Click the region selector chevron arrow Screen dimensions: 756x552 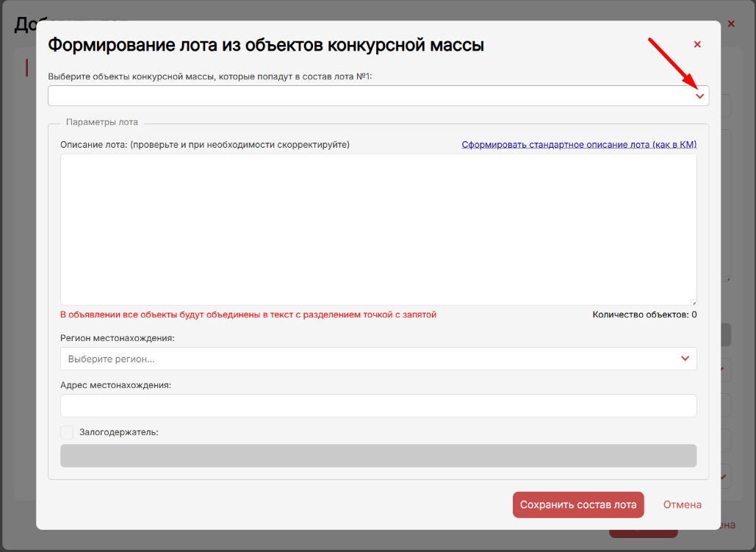click(x=685, y=359)
